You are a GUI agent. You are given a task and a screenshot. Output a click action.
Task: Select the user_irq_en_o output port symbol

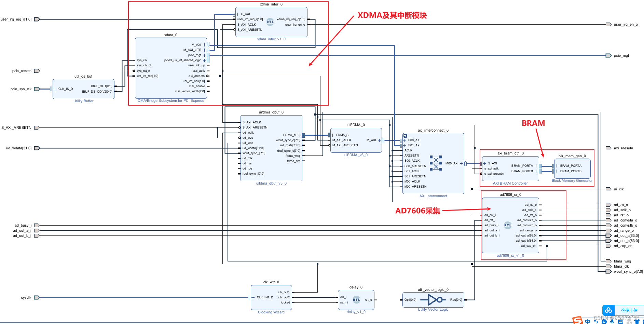click(x=608, y=24)
